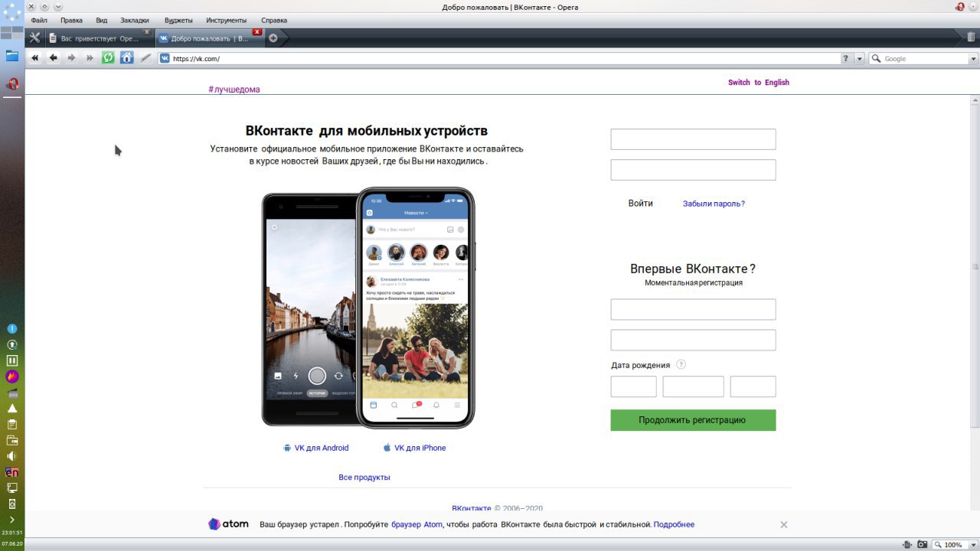Viewport: 980px width, 551px height.
Task: Click the Wand password manager icon
Action: pyautogui.click(x=145, y=58)
